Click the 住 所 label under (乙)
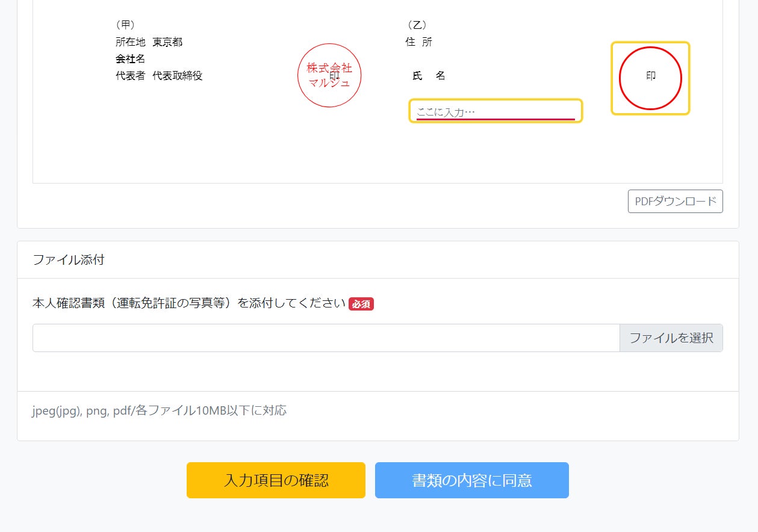Screen dimensions: 758x532 [419, 42]
